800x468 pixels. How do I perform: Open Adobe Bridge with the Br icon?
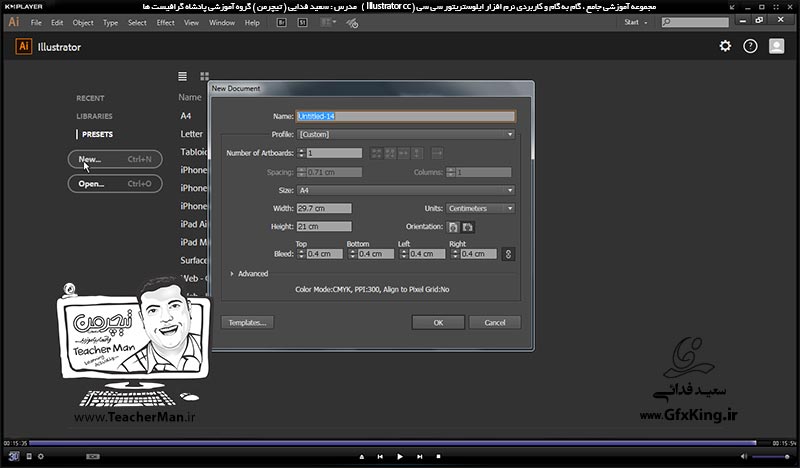coord(282,22)
